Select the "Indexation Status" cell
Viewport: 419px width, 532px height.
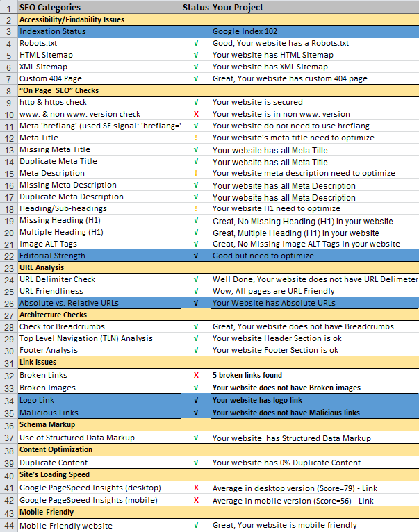click(x=97, y=31)
